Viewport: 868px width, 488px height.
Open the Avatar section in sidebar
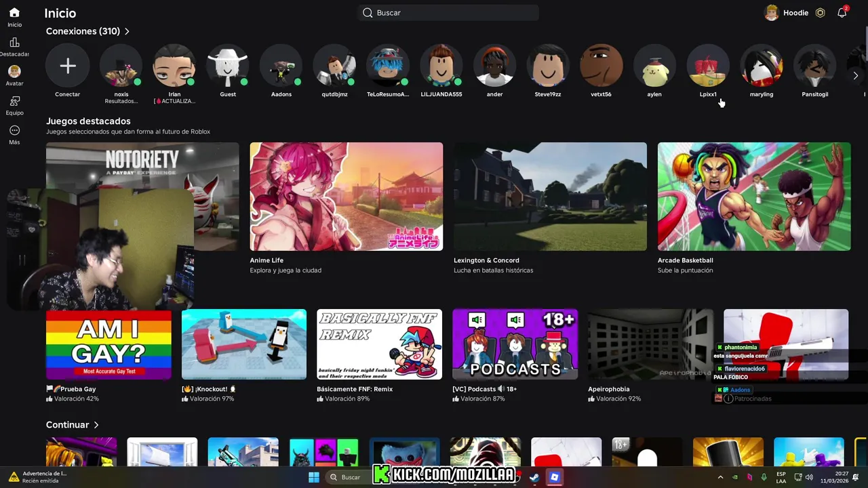click(x=14, y=71)
